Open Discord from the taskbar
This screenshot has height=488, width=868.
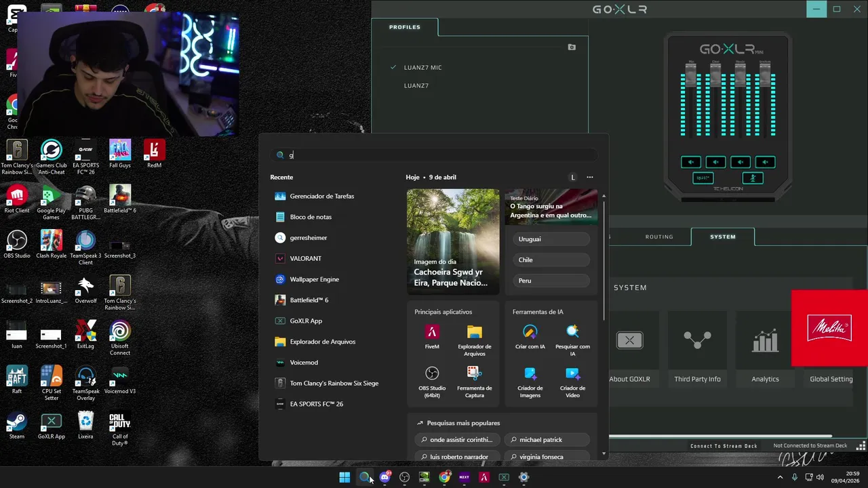384,477
